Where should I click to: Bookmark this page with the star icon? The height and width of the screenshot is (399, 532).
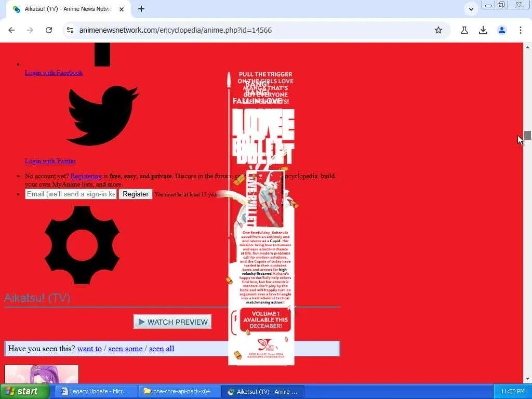[x=438, y=30]
